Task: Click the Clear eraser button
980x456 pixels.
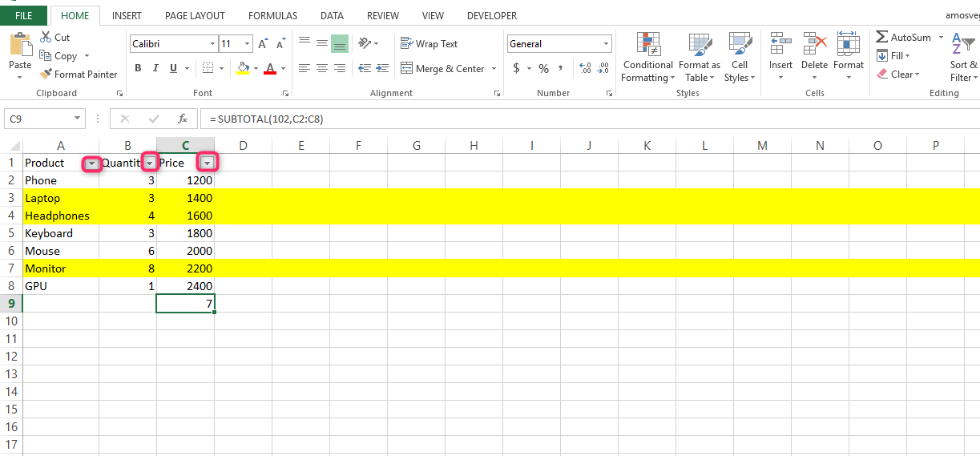Action: pos(897,75)
